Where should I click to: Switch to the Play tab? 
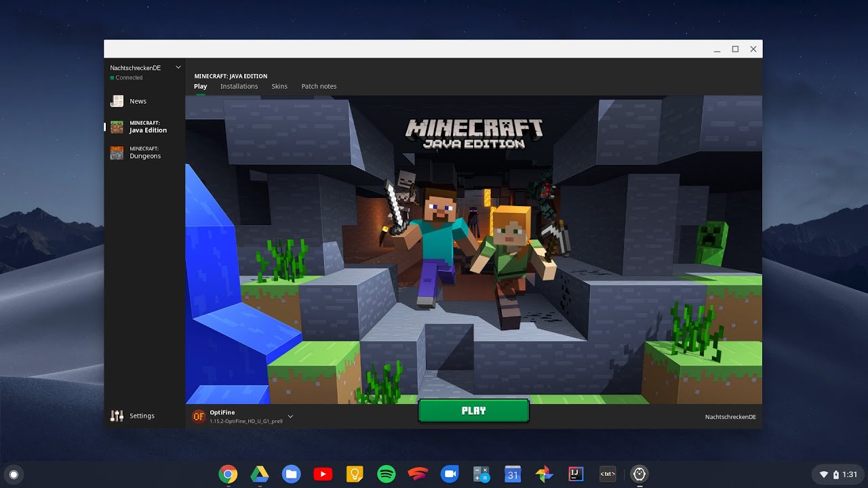201,86
